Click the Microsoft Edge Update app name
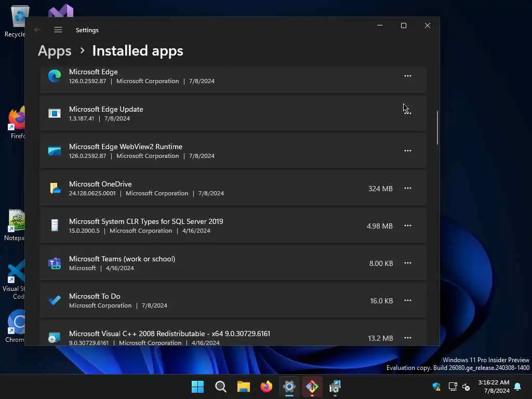 pyautogui.click(x=106, y=109)
